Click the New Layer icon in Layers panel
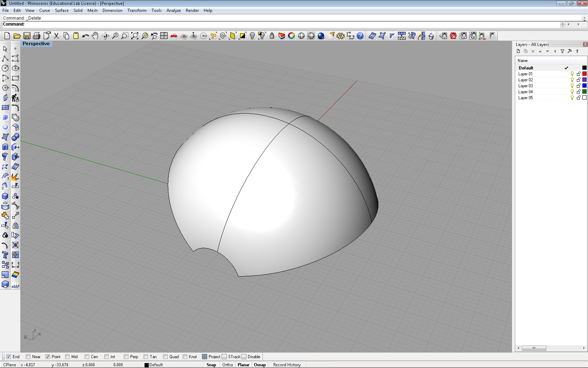 click(518, 51)
